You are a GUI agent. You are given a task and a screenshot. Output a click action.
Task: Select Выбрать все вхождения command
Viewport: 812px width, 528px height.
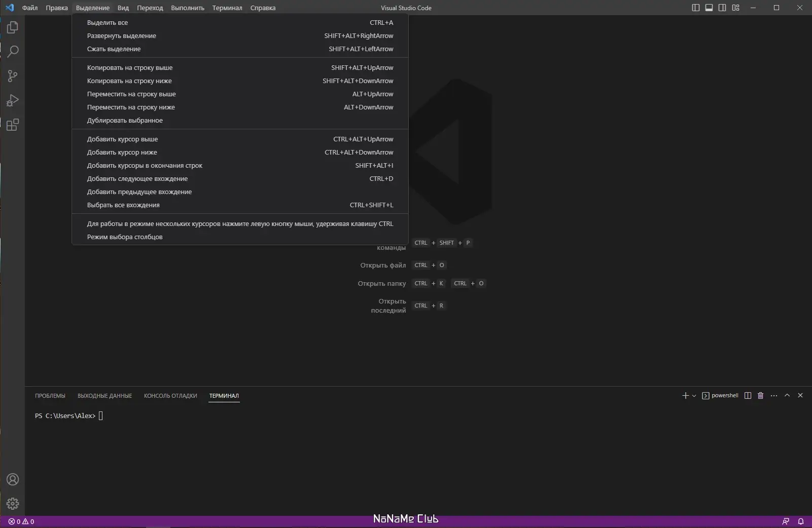click(x=123, y=205)
